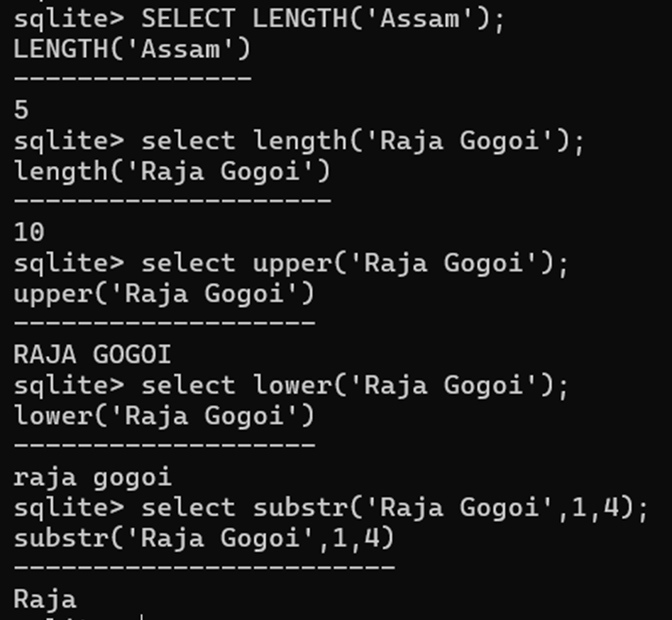This screenshot has height=620, width=672.
Task: Click the result value 10
Action: pos(29,232)
